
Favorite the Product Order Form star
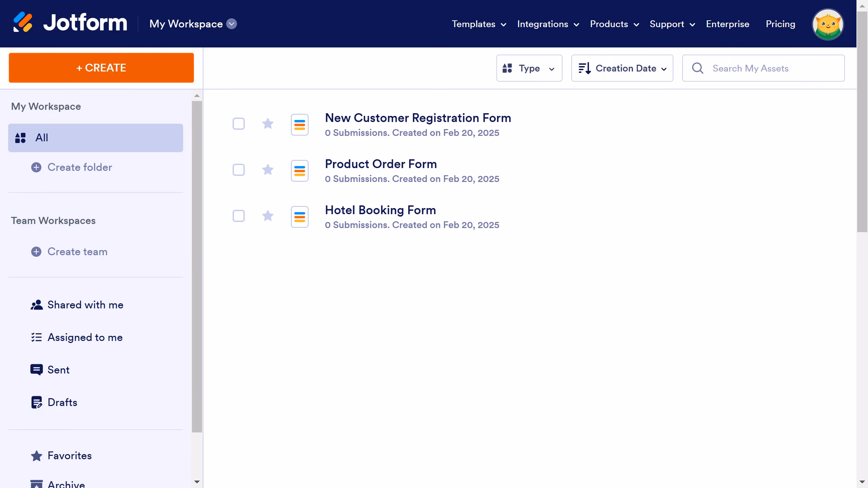click(x=268, y=169)
